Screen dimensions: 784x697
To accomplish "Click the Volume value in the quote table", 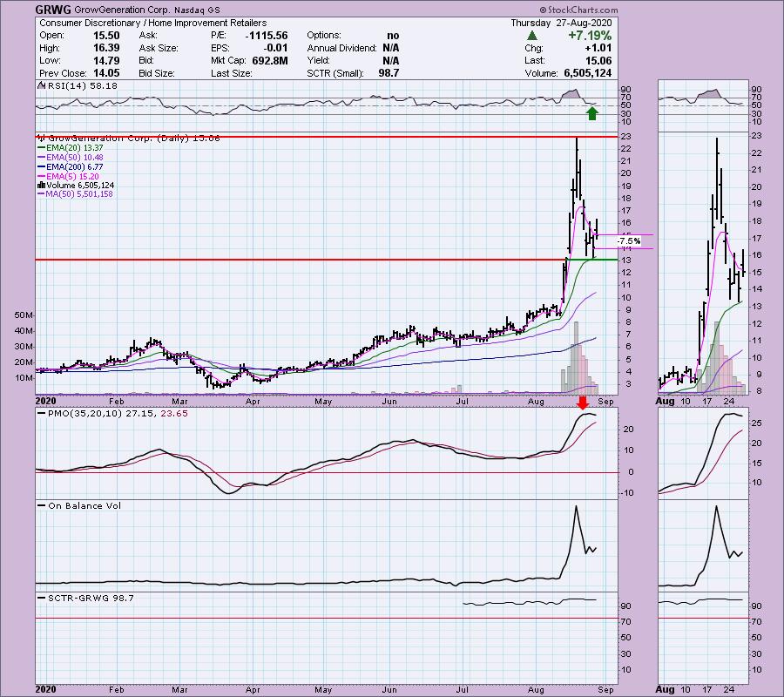I will [587, 73].
